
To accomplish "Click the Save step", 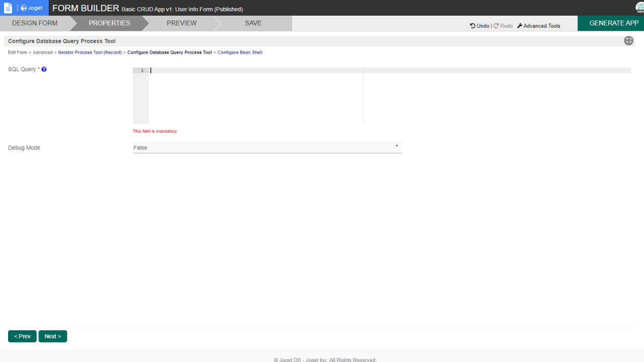I will click(253, 23).
